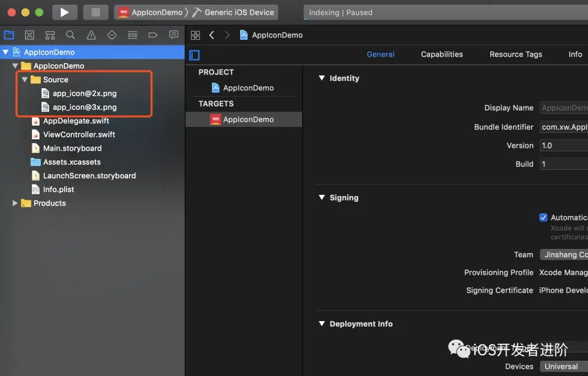
Task: Switch to the Capabilities tab
Action: (442, 54)
